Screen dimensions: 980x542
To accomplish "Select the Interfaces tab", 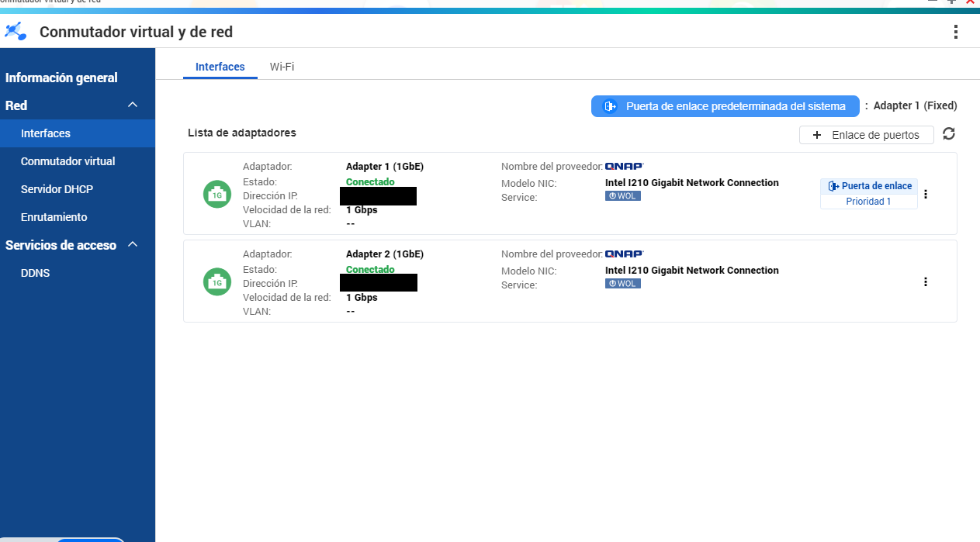I will [220, 67].
